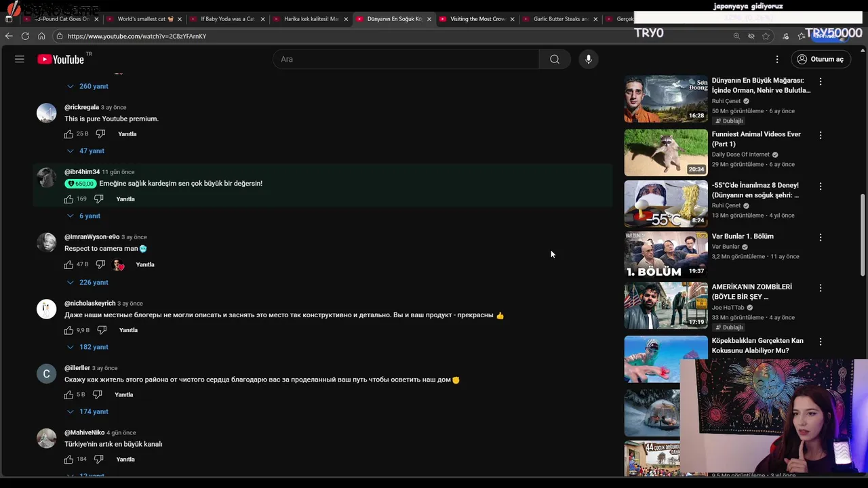Like the @rickregala comment
Image resolution: width=868 pixels, height=488 pixels.
click(68, 134)
